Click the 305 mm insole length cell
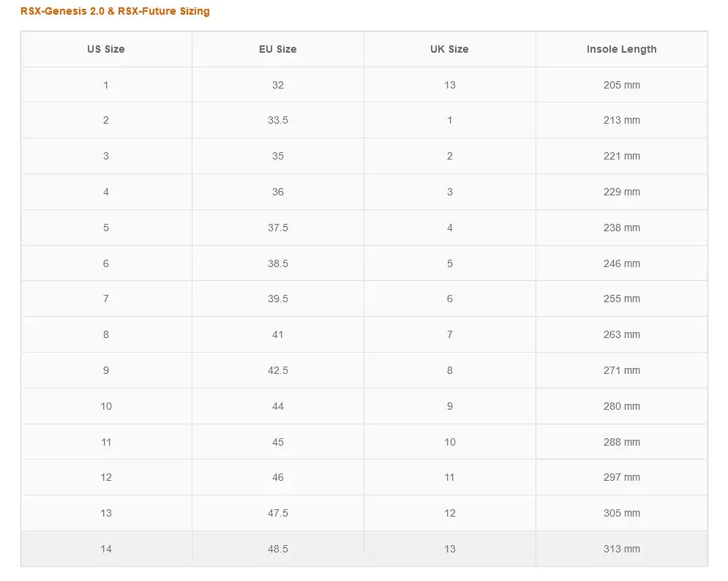 pyautogui.click(x=622, y=513)
